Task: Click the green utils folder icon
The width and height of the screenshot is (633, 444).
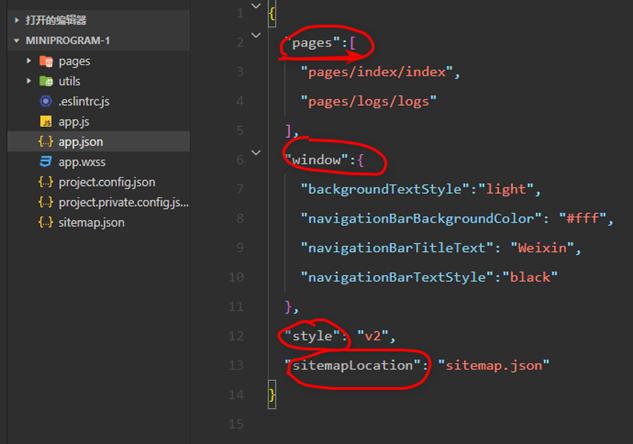Action: point(45,81)
